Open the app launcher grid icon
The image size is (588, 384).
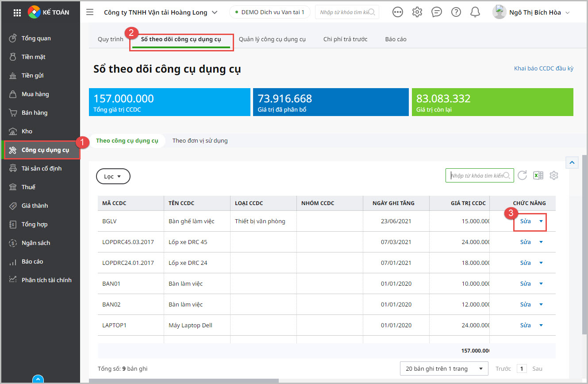pos(17,12)
